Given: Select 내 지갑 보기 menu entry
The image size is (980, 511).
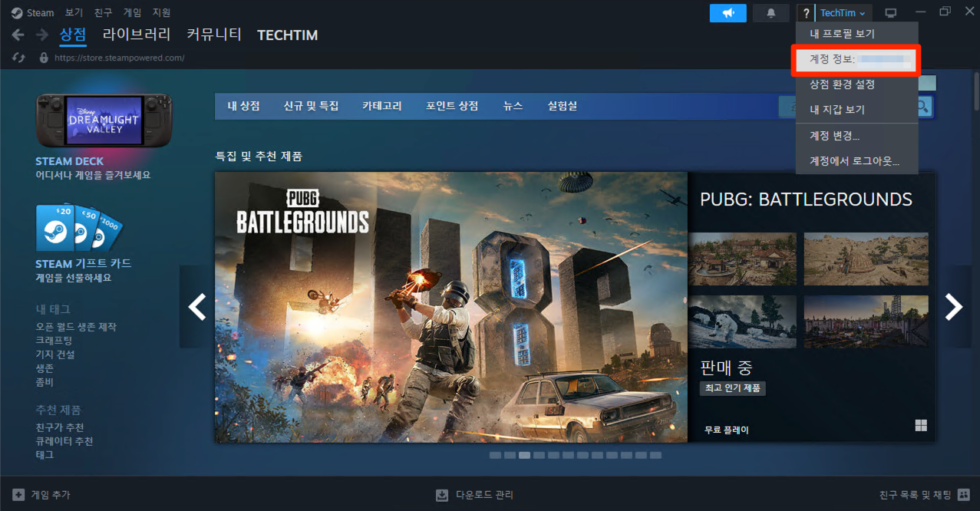Looking at the screenshot, I should [856, 110].
